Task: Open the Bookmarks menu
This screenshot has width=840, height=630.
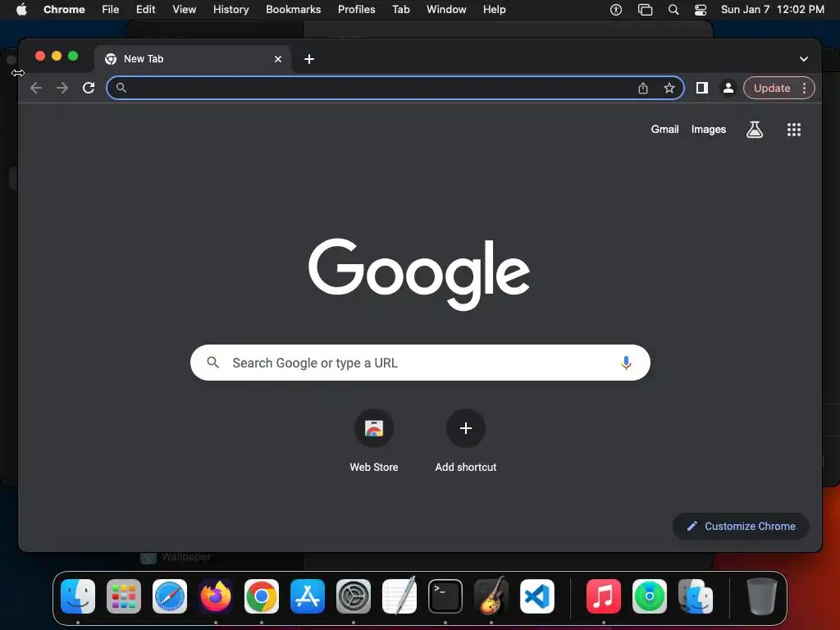Action: (293, 10)
